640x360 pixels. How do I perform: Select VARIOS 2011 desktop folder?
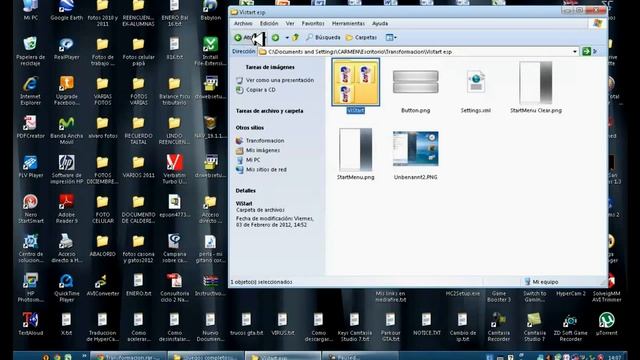(x=138, y=167)
